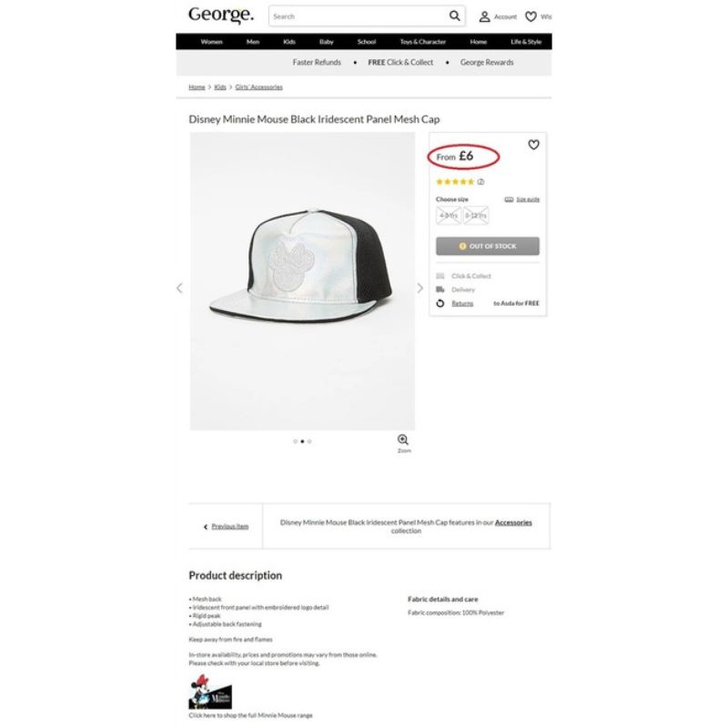Open the Women menu
This screenshot has height=728, width=728.
[x=212, y=42]
